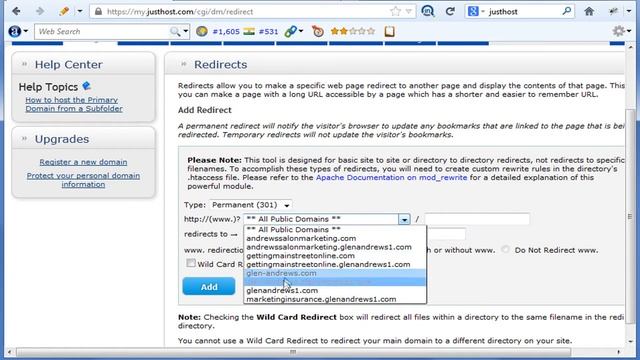640x360 pixels.
Task: Click the India flag rank icon
Action: (249, 31)
